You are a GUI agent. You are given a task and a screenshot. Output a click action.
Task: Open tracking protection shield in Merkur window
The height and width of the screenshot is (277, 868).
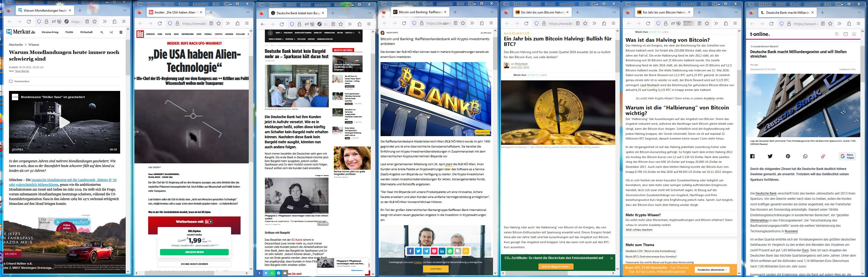(x=39, y=22)
